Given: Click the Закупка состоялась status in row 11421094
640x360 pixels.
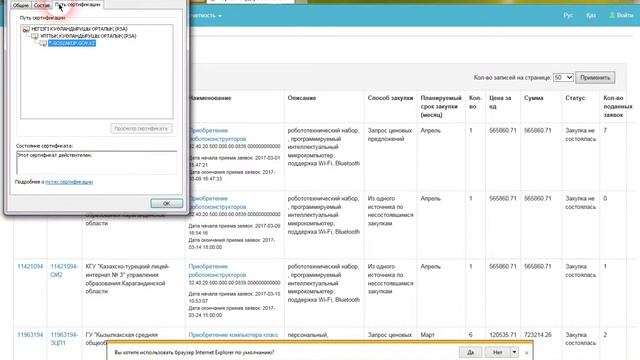Looking at the screenshot, I should point(580,271).
